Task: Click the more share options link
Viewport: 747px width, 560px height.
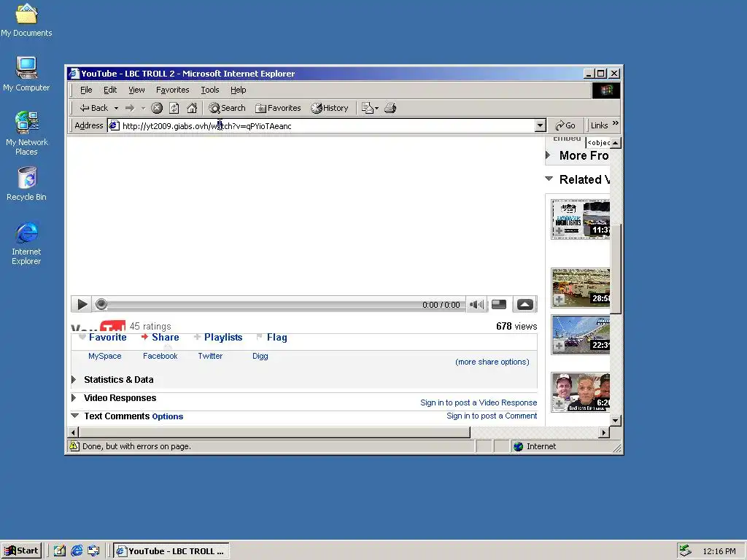Action: [492, 362]
